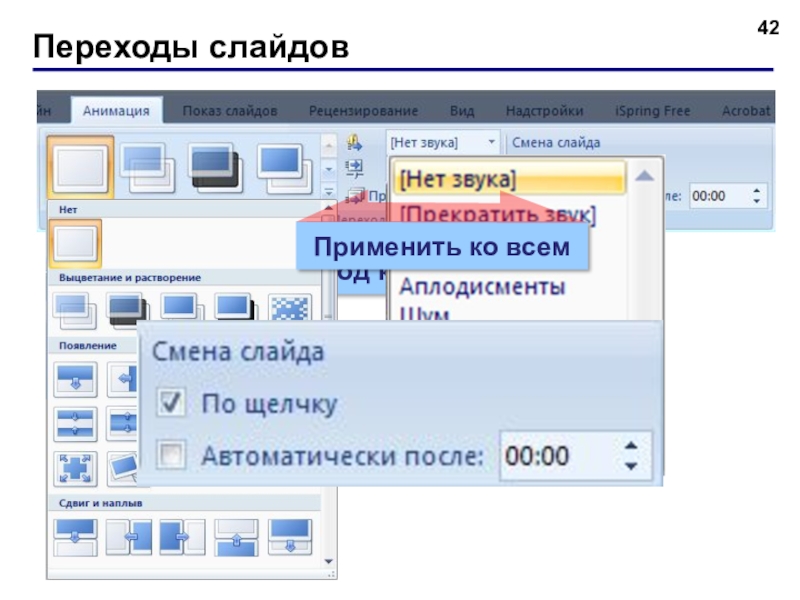Open the 'Рецензирование' ribbon tab
Viewport: 800px width, 600px height.
tap(363, 111)
